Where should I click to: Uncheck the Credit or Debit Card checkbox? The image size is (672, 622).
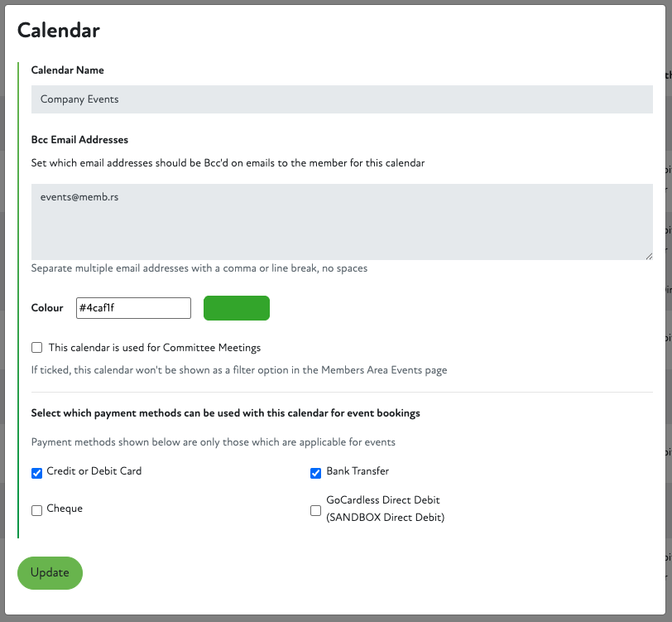coord(36,473)
